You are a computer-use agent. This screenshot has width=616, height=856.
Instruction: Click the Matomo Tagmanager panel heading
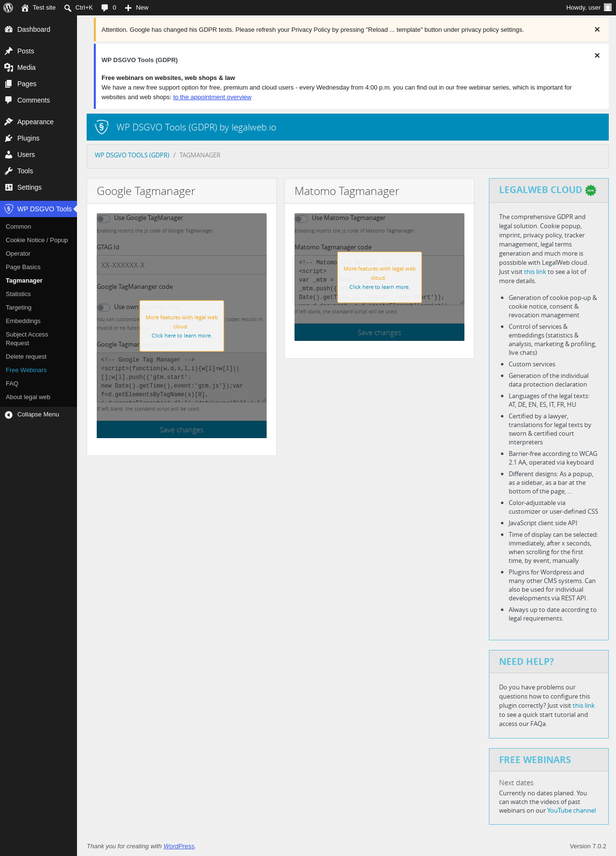coord(346,191)
